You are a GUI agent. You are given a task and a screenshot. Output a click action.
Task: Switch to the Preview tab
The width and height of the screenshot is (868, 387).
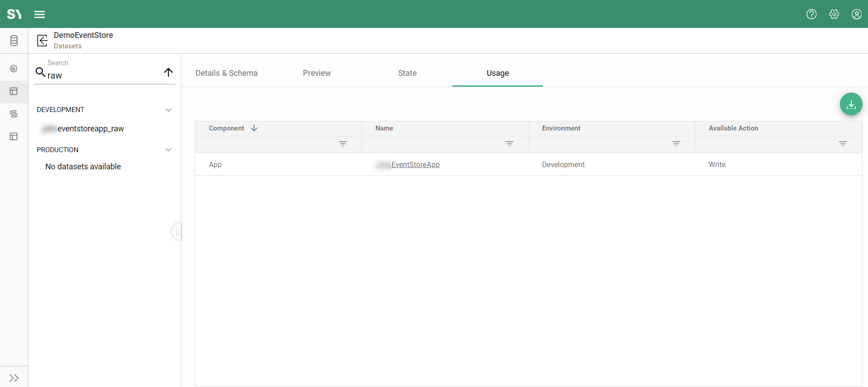click(x=317, y=73)
